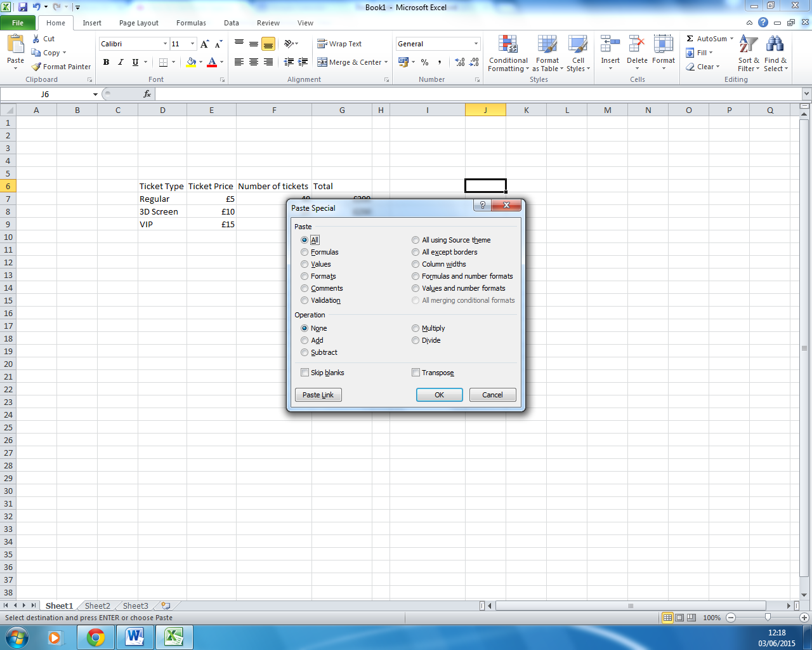Screen dimensions: 812x650
Task: Select the Values paste option
Action: point(304,264)
